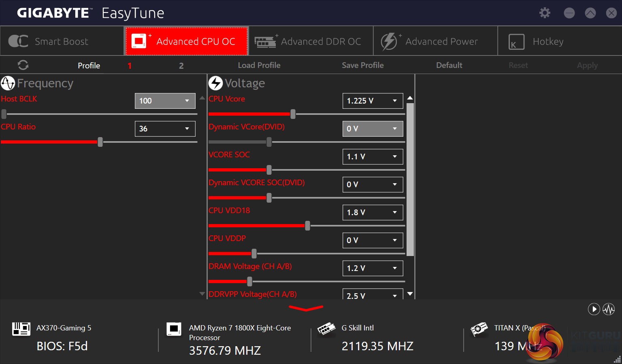Open the VCORE SOC dropdown showing 1.1 V

(373, 157)
